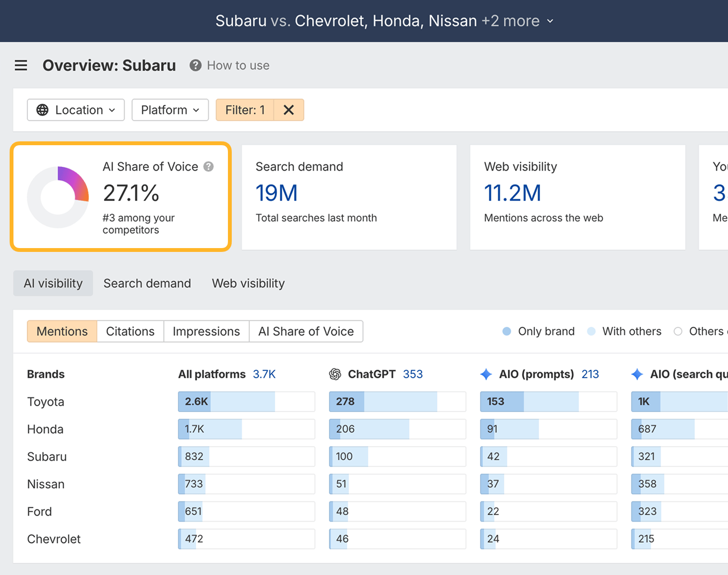Click the 19M search demand value

coord(276,193)
